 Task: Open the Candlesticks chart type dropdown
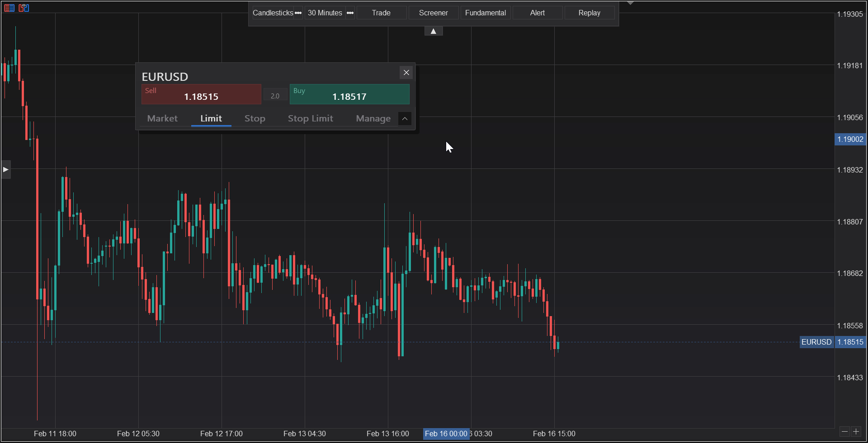274,13
